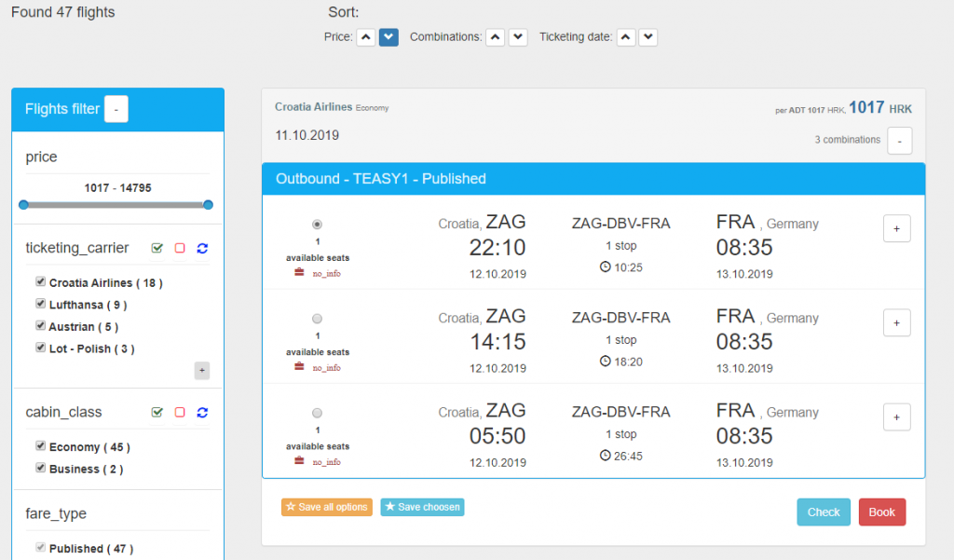The width and height of the screenshot is (954, 560).
Task: Expand details of 05:50 flight
Action: 897,417
